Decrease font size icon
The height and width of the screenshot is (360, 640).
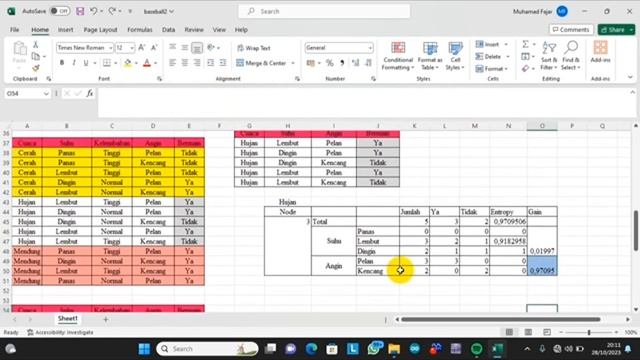pyautogui.click(x=154, y=48)
